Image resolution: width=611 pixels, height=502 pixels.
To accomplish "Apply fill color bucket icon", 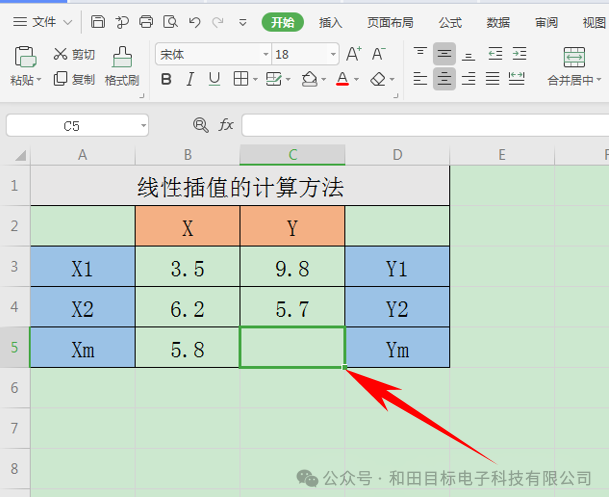I will click(x=309, y=79).
